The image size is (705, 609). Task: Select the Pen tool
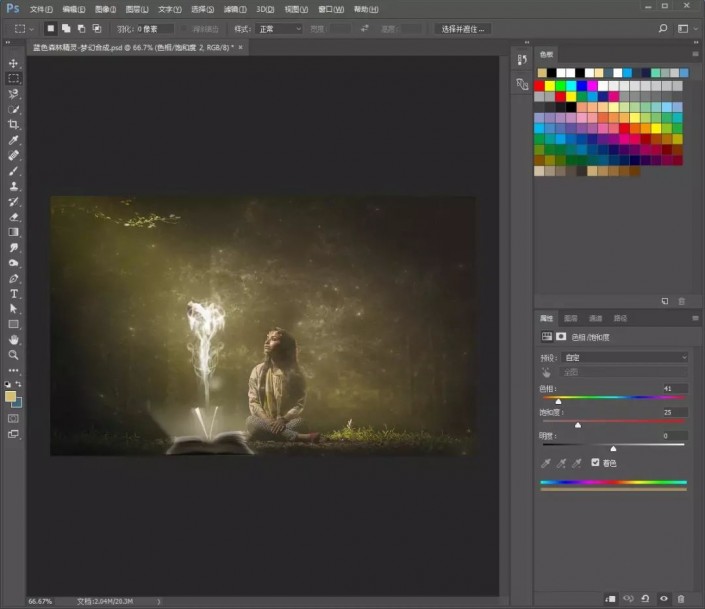point(13,278)
